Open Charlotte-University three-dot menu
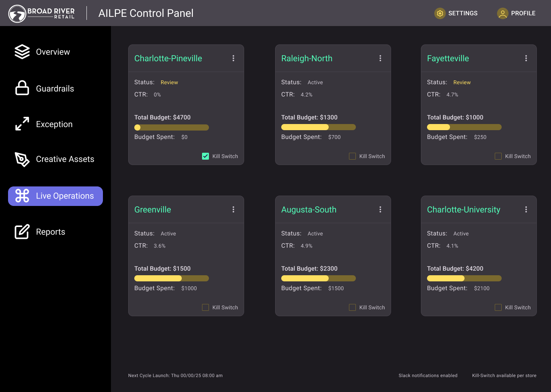The image size is (551, 392). pos(526,209)
